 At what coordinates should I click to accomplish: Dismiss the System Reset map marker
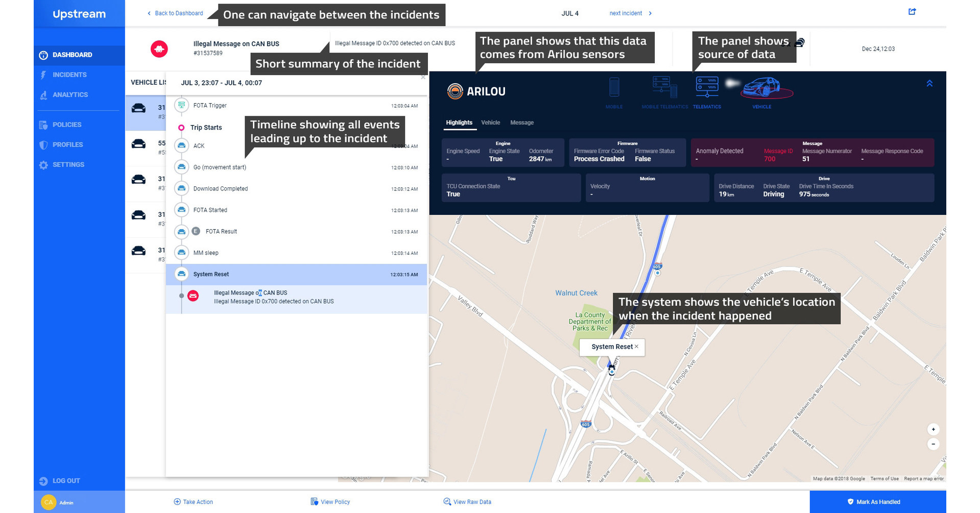click(636, 347)
